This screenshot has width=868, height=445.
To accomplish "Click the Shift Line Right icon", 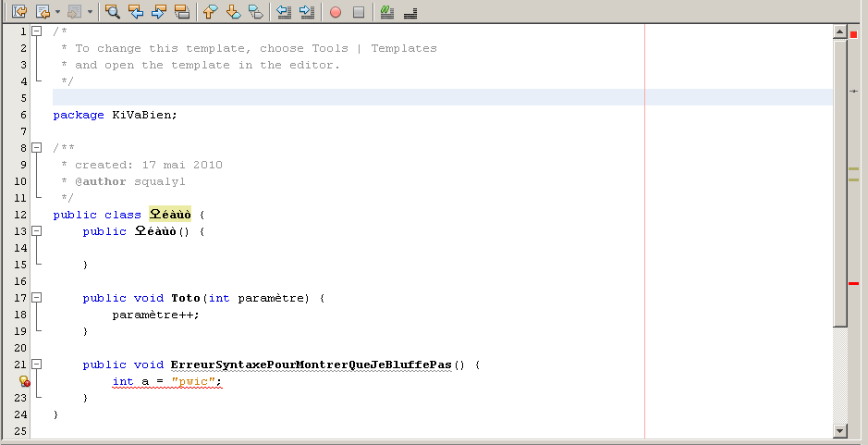I will click(x=307, y=12).
